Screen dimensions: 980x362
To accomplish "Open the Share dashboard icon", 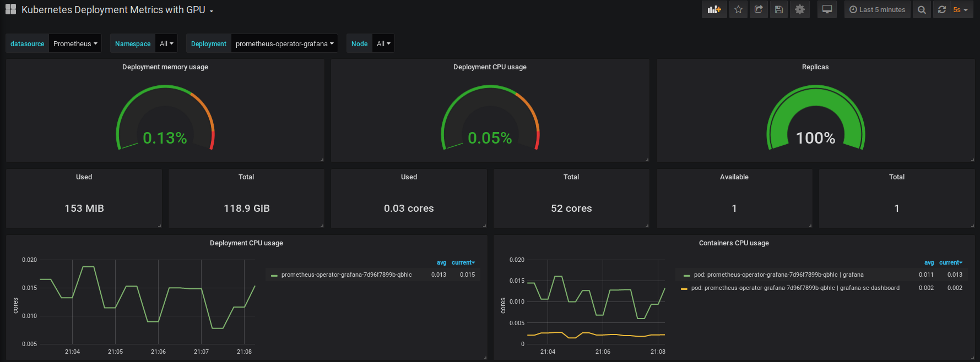I will [759, 9].
